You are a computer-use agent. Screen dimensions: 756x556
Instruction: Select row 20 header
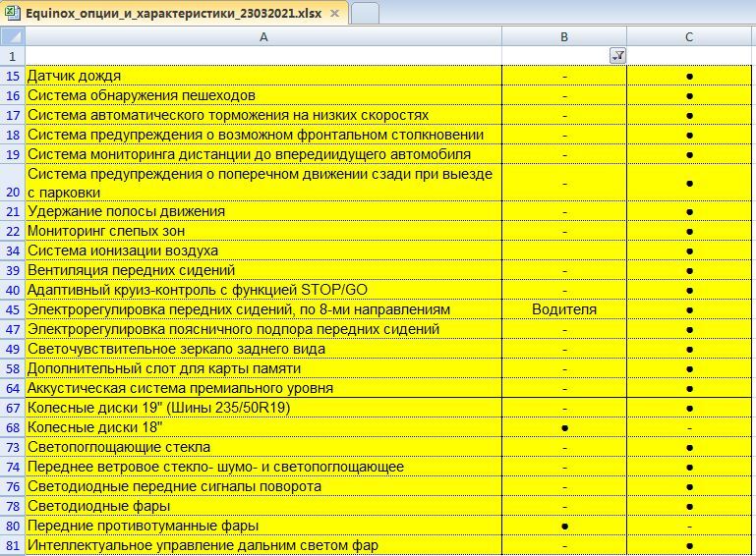12,183
